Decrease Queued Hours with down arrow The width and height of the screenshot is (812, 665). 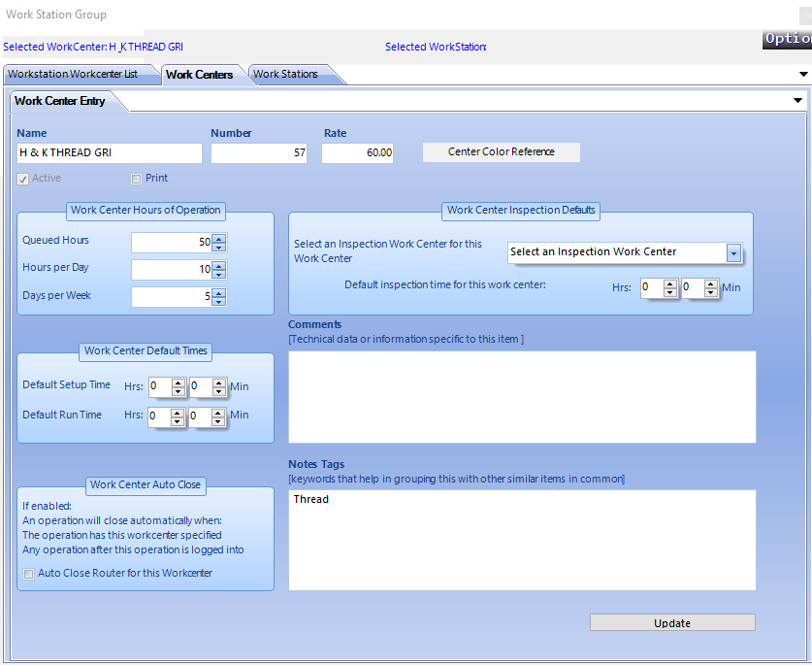[219, 248]
